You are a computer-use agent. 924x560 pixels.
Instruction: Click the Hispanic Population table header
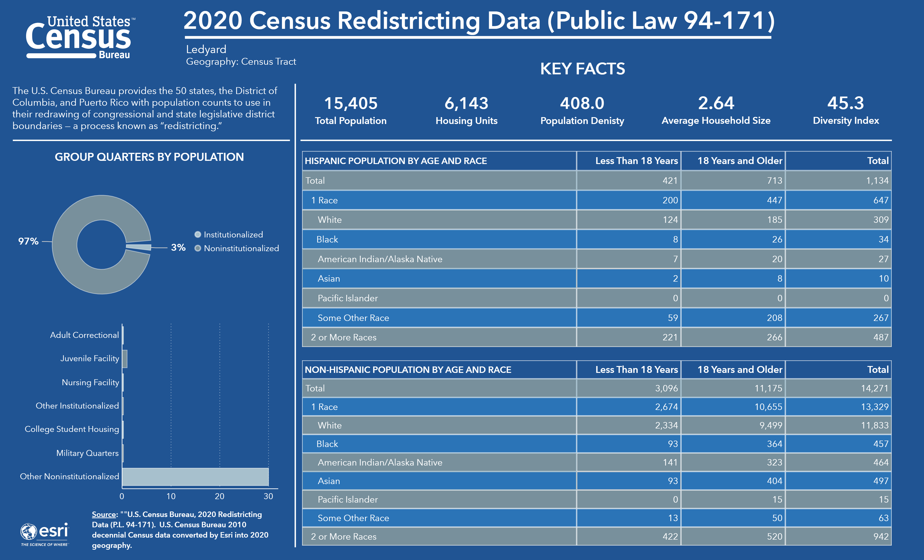396,161
